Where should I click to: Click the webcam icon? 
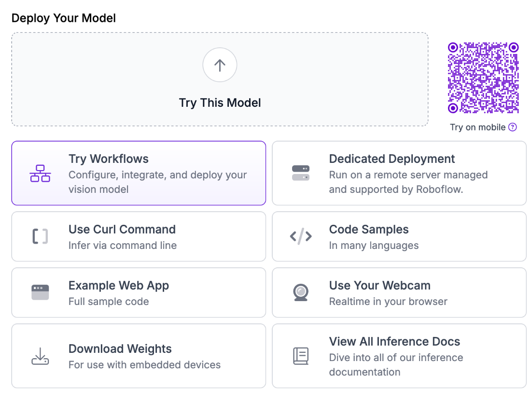(x=301, y=292)
